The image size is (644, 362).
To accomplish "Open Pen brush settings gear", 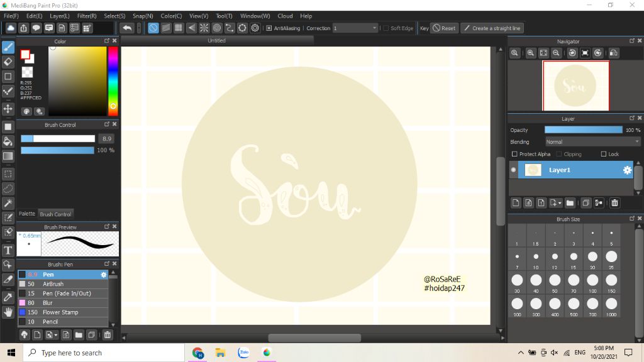I will (x=104, y=275).
